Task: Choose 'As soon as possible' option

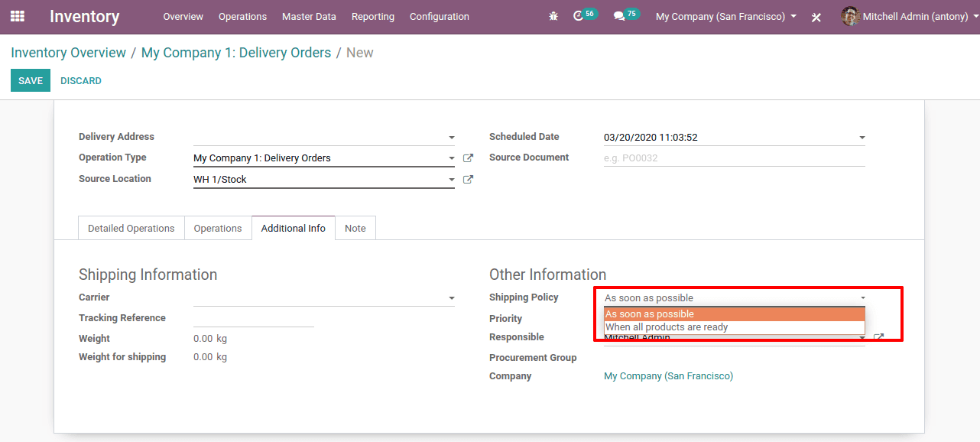Action: click(735, 314)
